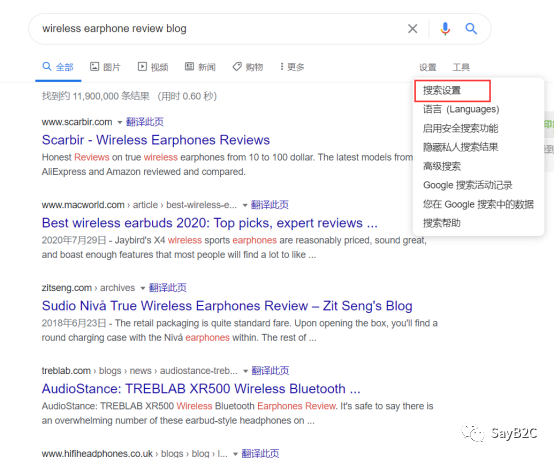The image size is (554, 458).
Task: Select the 全部 all results tab
Action: pyautogui.click(x=58, y=67)
